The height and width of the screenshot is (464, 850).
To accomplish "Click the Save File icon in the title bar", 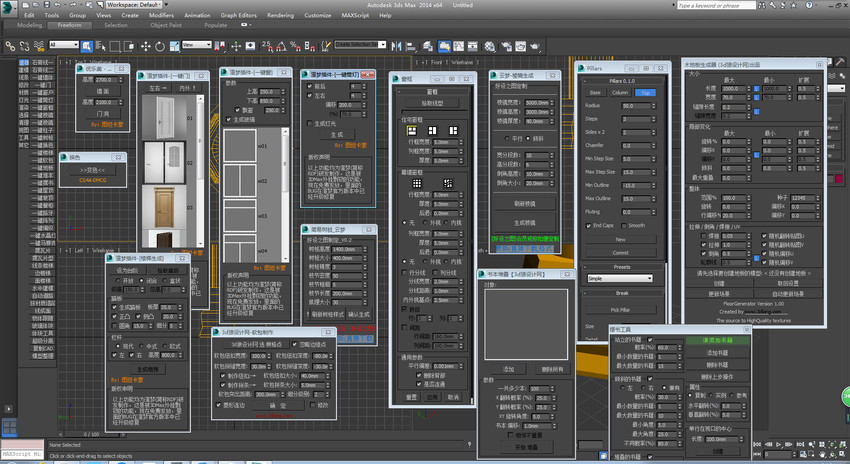I will (47, 4).
